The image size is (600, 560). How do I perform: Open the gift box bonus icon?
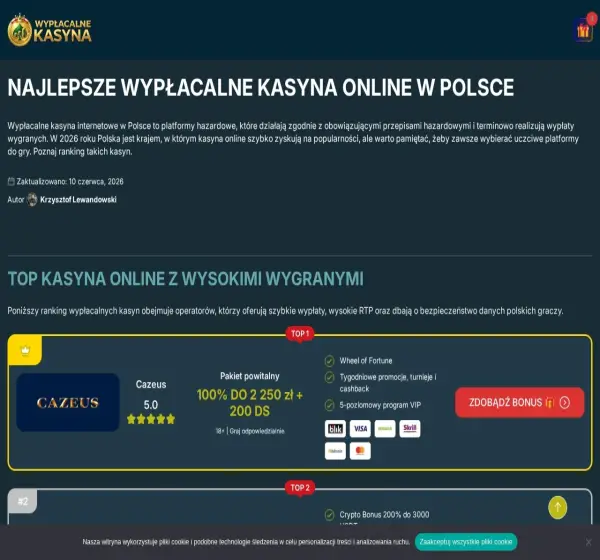coord(584,30)
